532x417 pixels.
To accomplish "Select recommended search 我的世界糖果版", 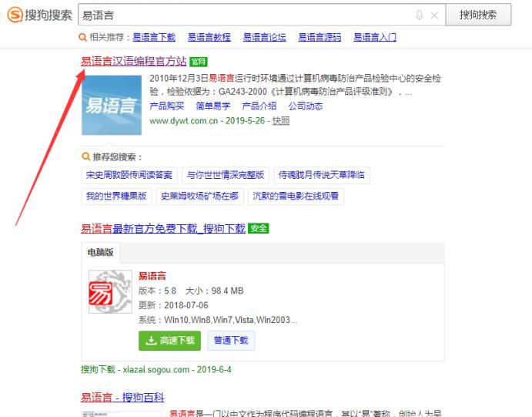I will click(116, 196).
